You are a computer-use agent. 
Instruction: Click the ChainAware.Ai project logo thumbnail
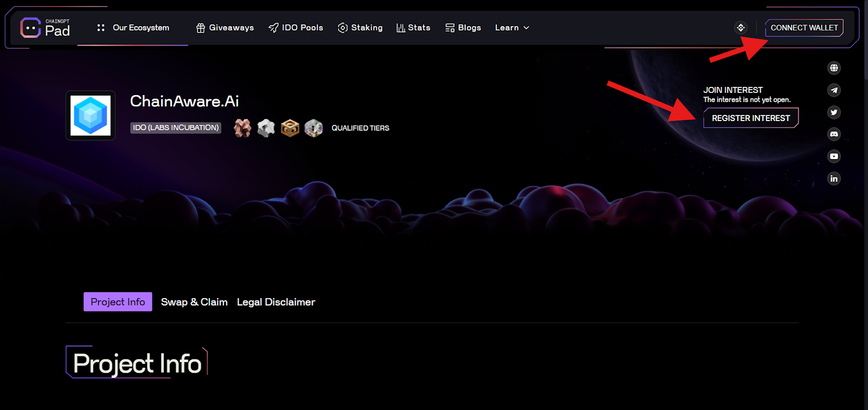click(91, 116)
